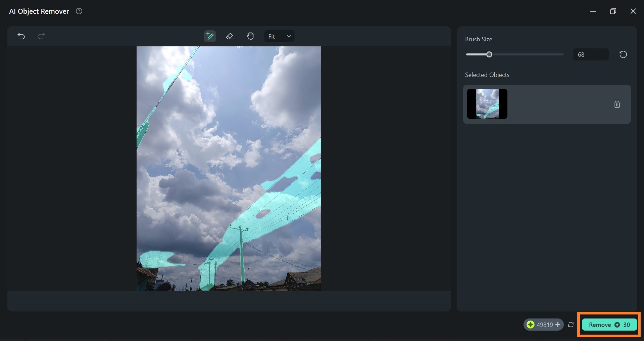
Task: Open the AI Object Remover help icon
Action: point(79,11)
